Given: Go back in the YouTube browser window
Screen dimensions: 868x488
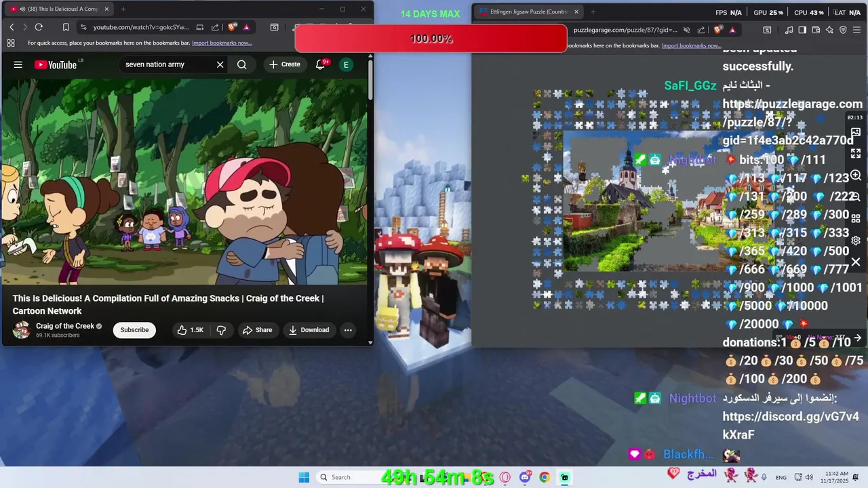Looking at the screenshot, I should pyautogui.click(x=12, y=27).
